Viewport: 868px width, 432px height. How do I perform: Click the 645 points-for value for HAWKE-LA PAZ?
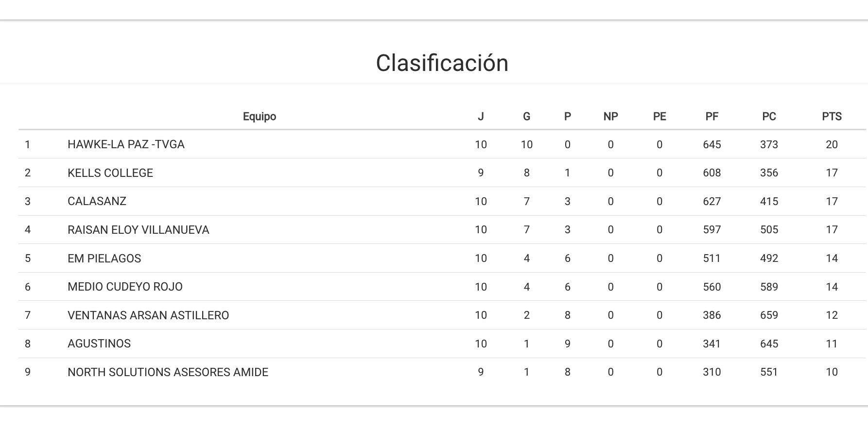coord(712,144)
